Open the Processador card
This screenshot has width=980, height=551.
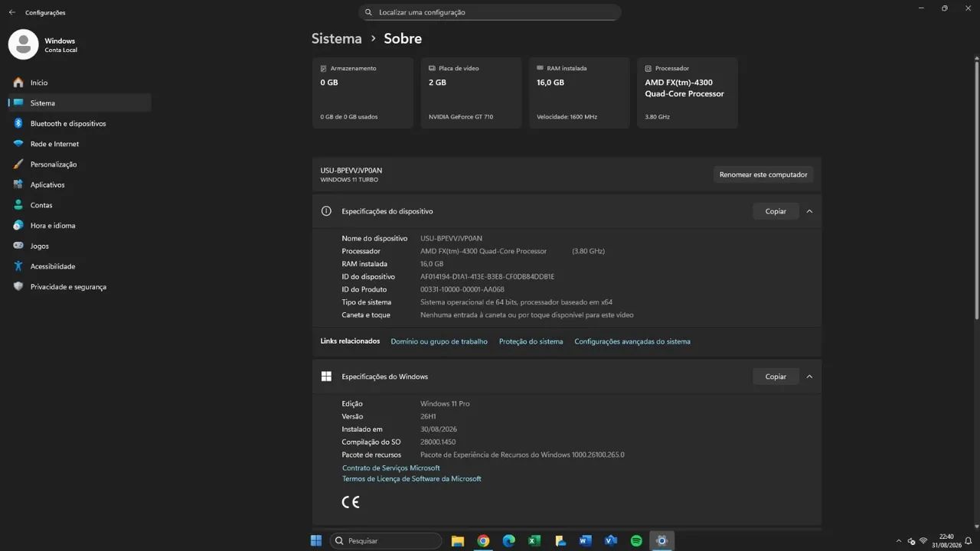point(688,93)
